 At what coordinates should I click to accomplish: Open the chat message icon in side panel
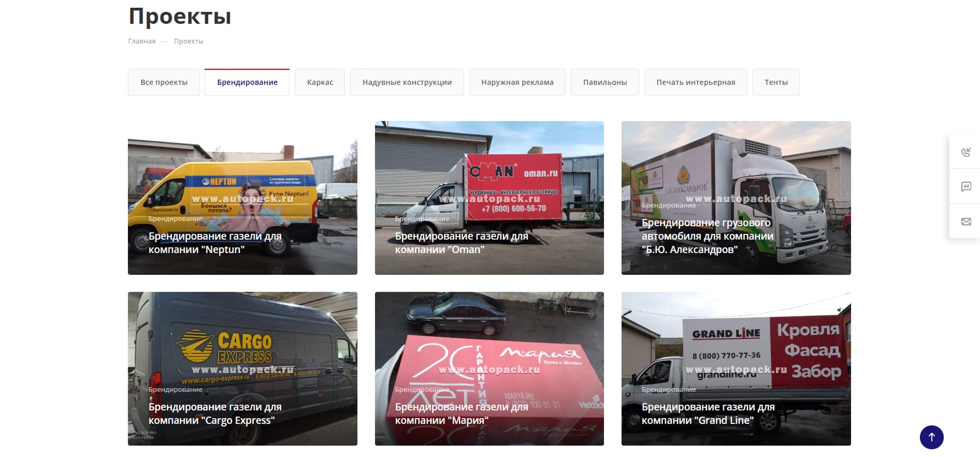click(966, 187)
